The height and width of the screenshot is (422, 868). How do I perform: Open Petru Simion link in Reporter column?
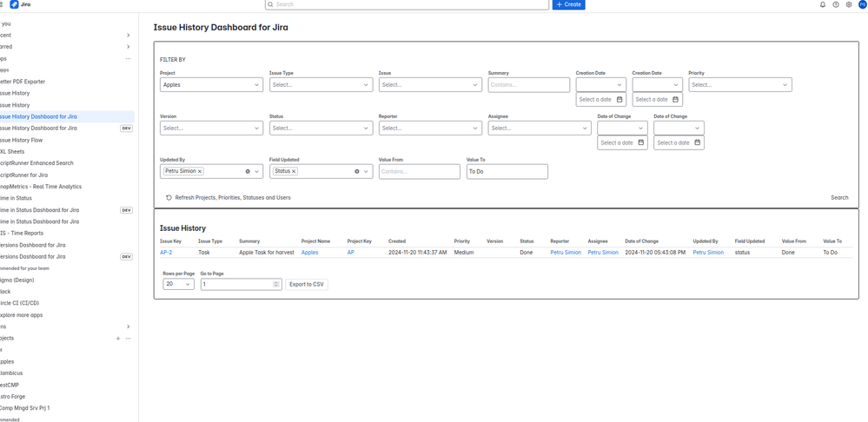tap(566, 252)
